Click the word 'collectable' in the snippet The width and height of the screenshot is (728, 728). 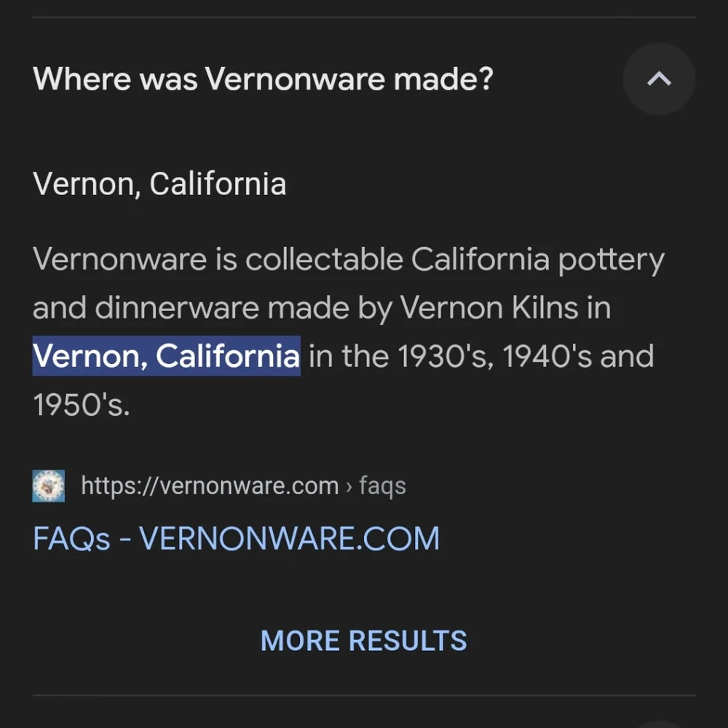point(324,258)
